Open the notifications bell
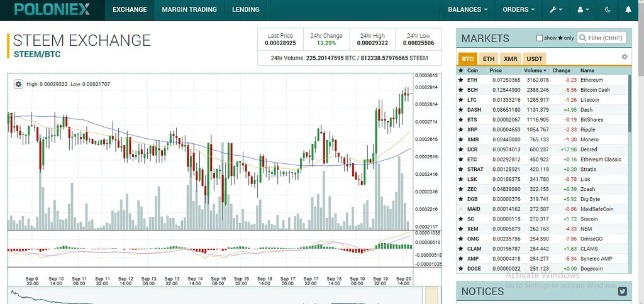The height and width of the screenshot is (304, 644). point(628,9)
